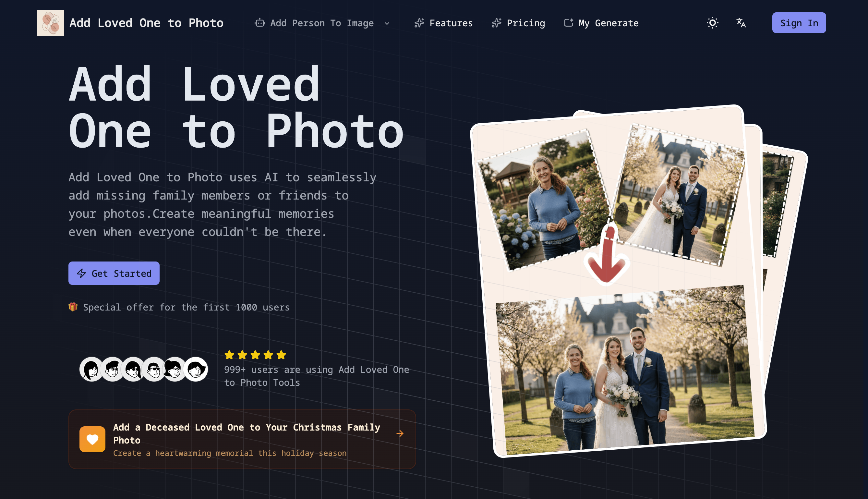Click the orange heart icon in banner

pyautogui.click(x=92, y=439)
